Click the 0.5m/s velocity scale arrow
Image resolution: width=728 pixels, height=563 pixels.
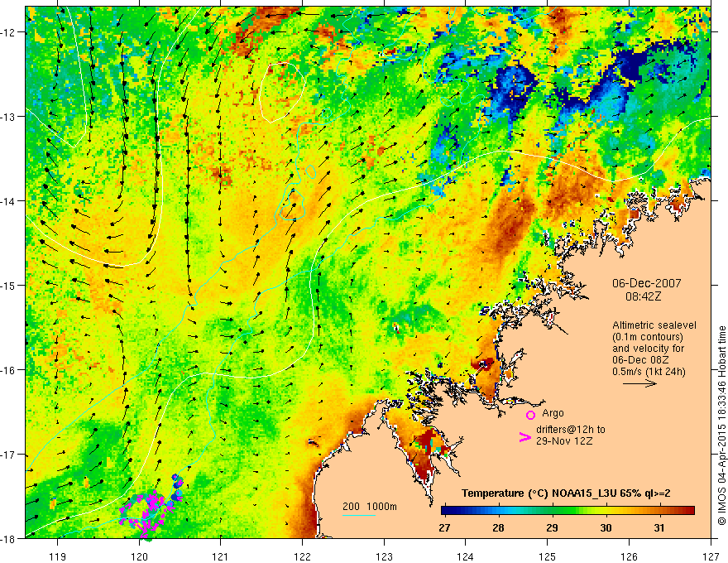click(639, 383)
